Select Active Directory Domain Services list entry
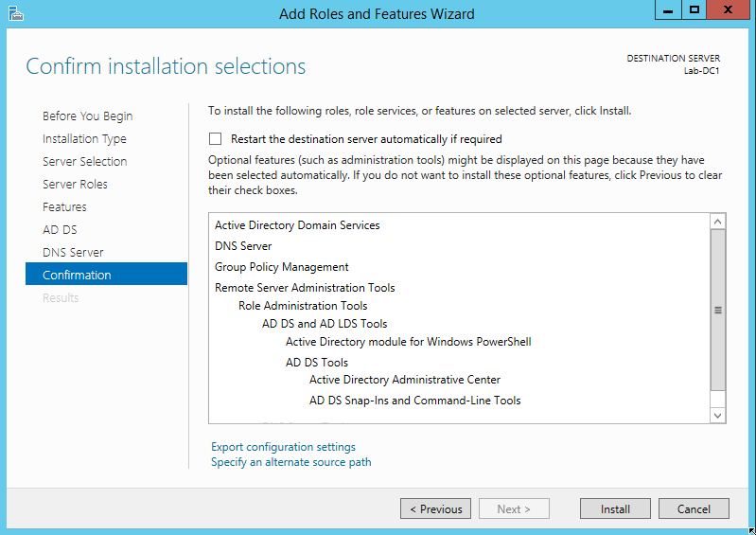The image size is (756, 535). point(297,225)
